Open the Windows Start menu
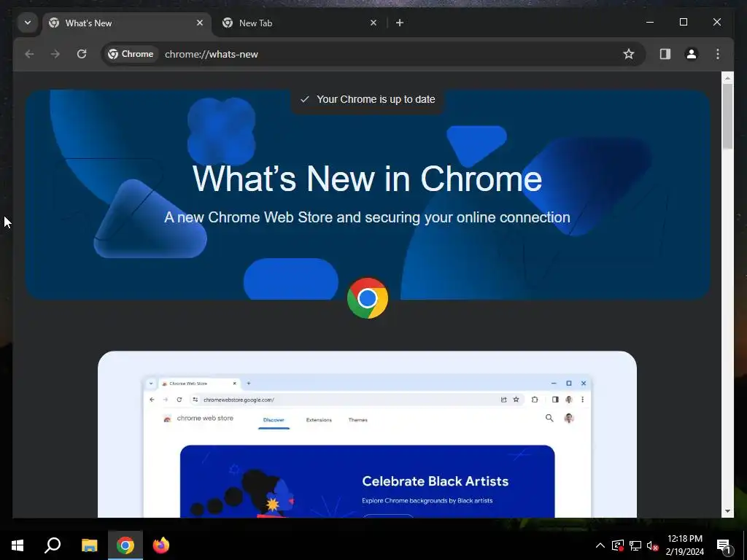 pos(18,545)
